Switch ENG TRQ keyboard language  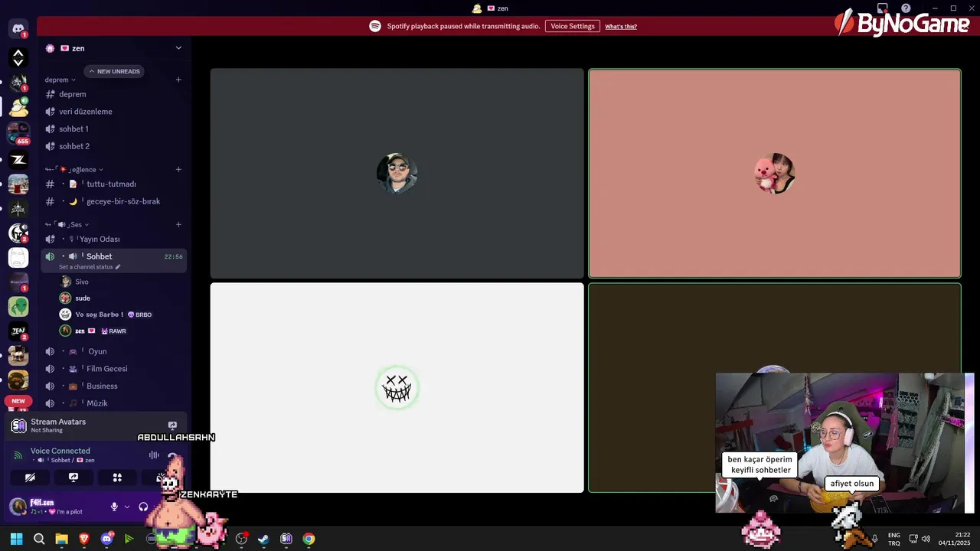tap(893, 539)
